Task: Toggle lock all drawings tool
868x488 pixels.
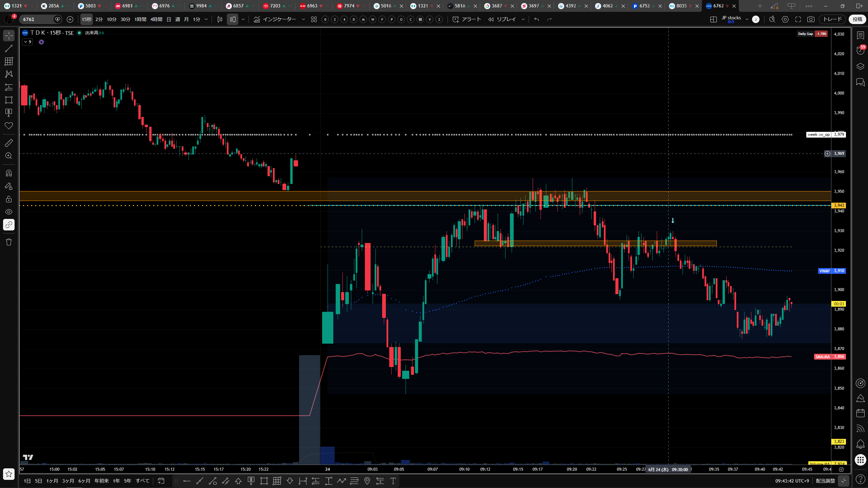Action: click(9, 199)
